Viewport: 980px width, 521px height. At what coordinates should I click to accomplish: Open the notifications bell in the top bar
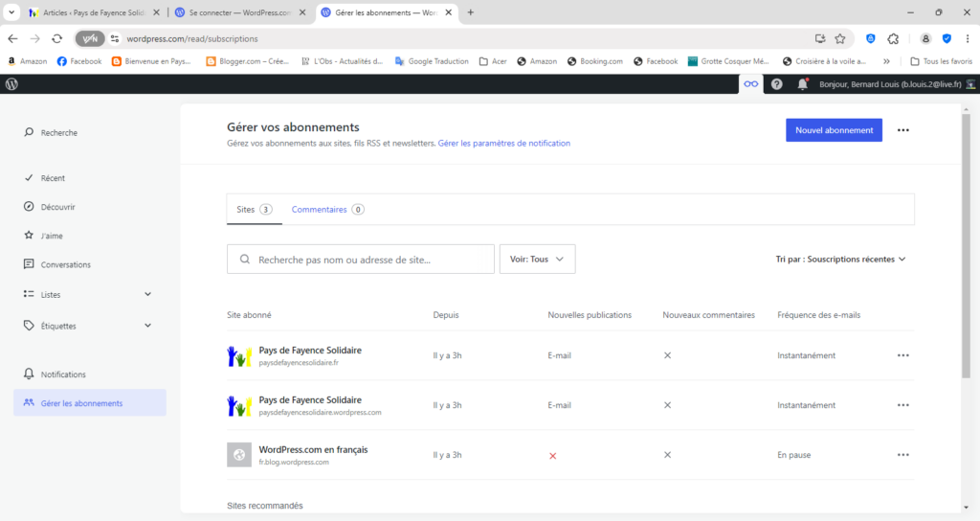pyautogui.click(x=802, y=84)
